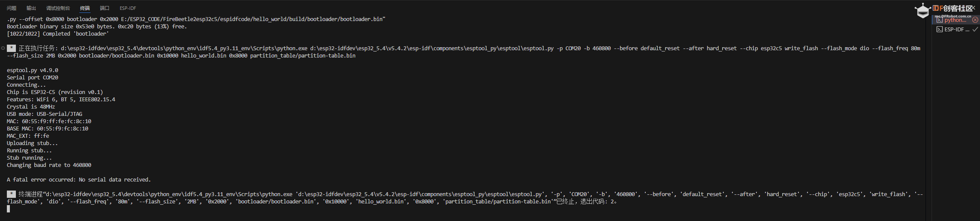The width and height of the screenshot is (980, 221).
Task: Open the ESP-IDF panel tab
Action: pyautogui.click(x=128, y=8)
